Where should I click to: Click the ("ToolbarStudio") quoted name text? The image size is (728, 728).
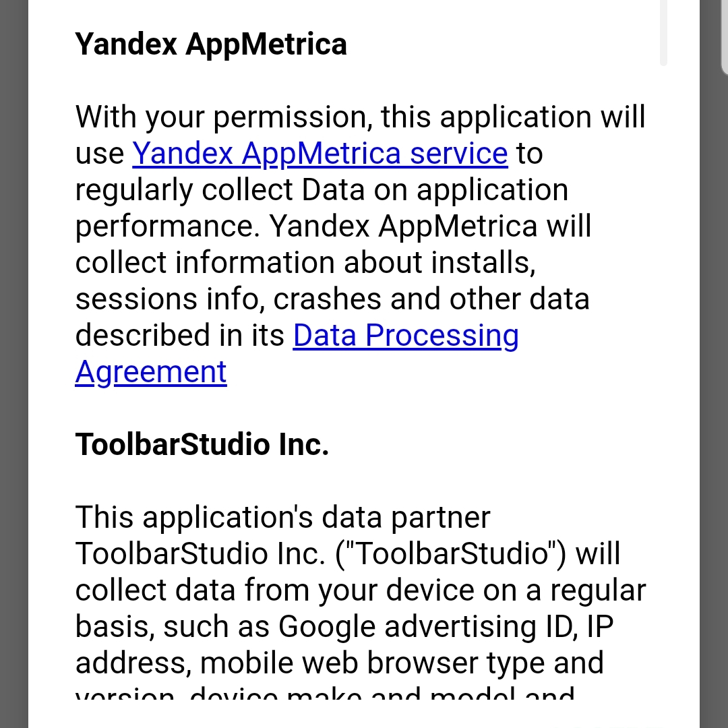(x=450, y=553)
